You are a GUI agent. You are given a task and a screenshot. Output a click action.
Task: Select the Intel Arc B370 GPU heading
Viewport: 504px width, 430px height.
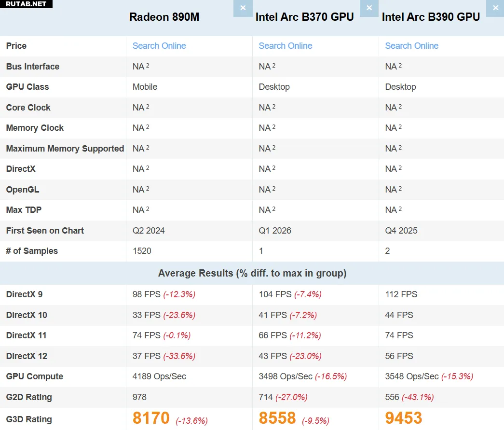point(304,17)
